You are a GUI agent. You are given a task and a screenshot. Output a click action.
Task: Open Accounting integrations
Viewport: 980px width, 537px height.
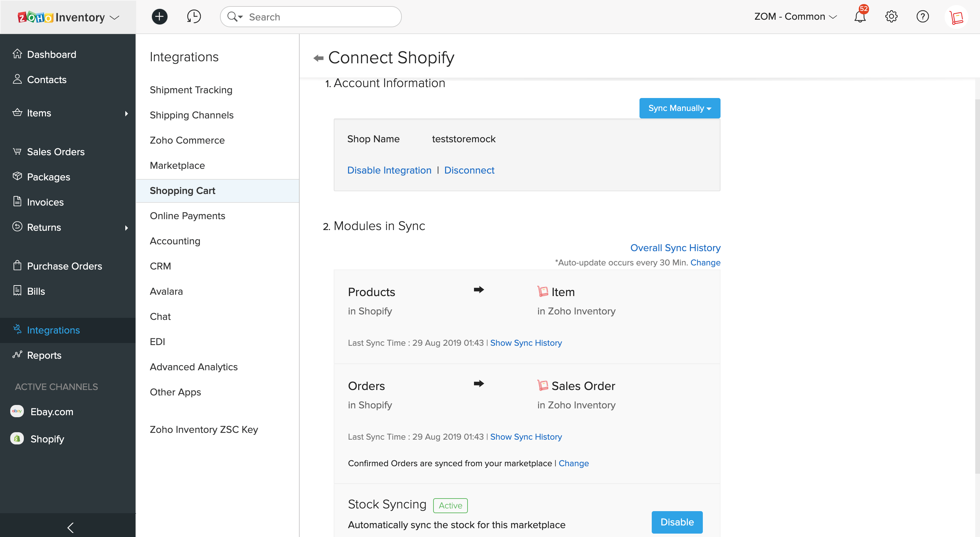tap(175, 241)
